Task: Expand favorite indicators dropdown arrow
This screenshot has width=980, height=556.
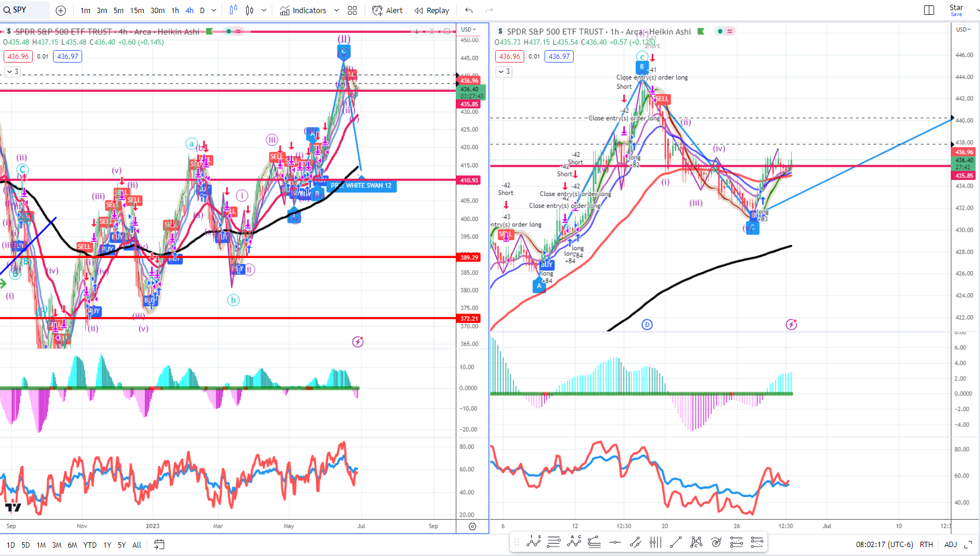Action: pyautogui.click(x=337, y=11)
